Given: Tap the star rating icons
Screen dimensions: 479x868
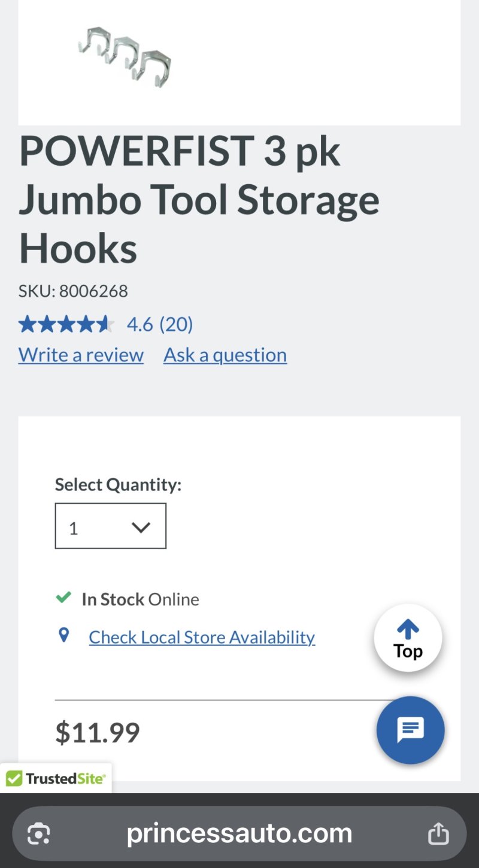Looking at the screenshot, I should (66, 324).
